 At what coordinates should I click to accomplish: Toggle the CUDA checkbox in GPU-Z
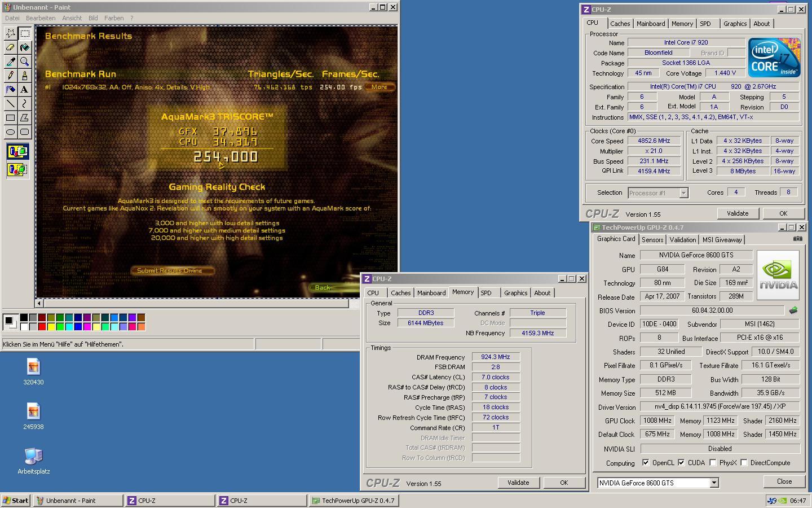[x=681, y=463]
